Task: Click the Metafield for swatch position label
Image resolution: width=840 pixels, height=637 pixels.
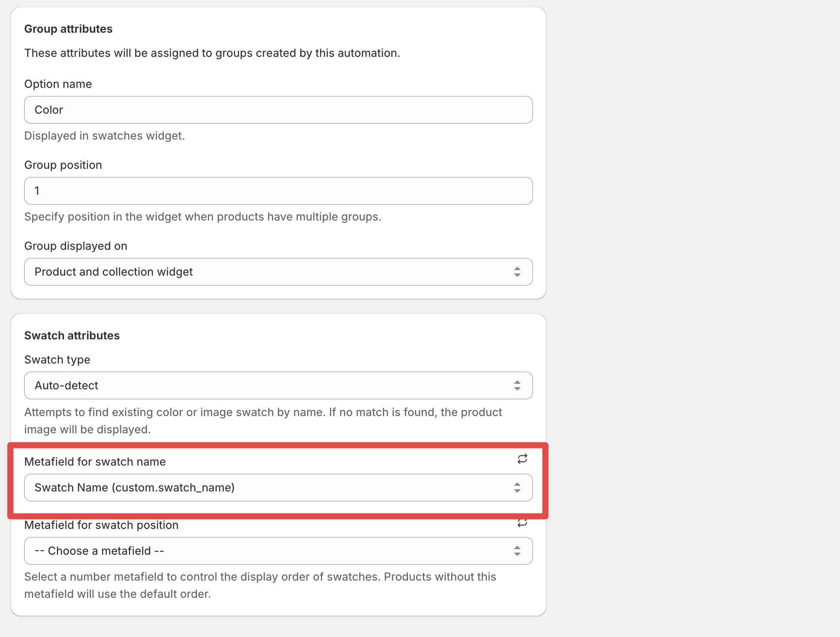Action: (x=101, y=525)
